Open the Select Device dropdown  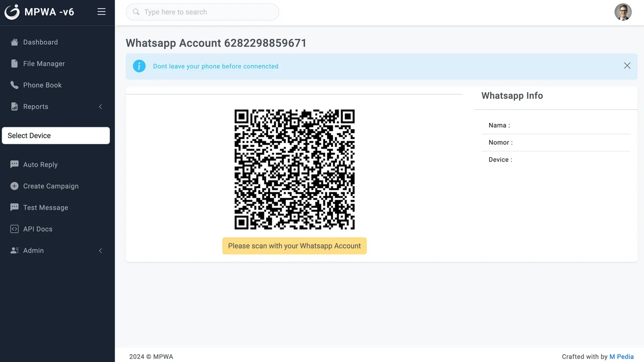pos(56,136)
